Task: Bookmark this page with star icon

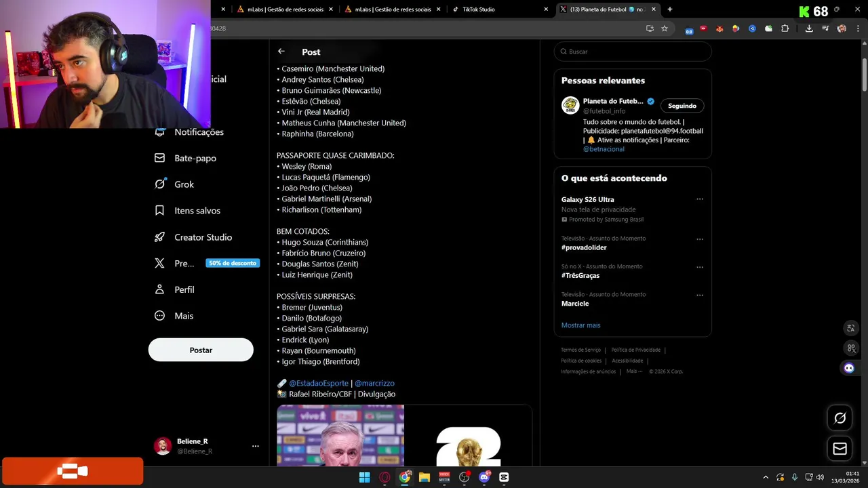Action: tap(665, 28)
